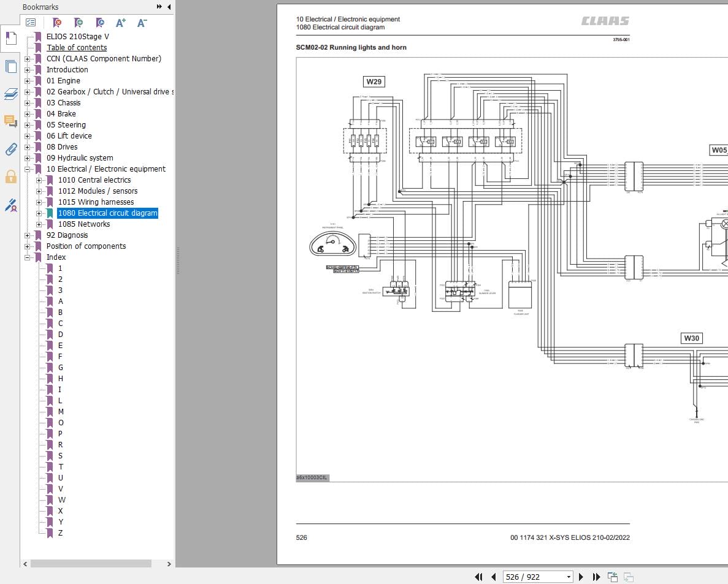
Task: Click the W30 harness label in diagram
Action: [691, 338]
